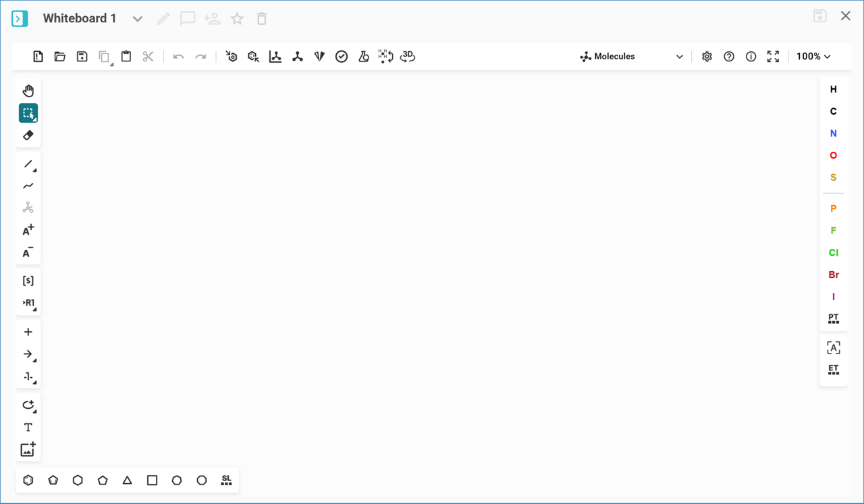Choose the Cyclopropane triangle template

[127, 480]
